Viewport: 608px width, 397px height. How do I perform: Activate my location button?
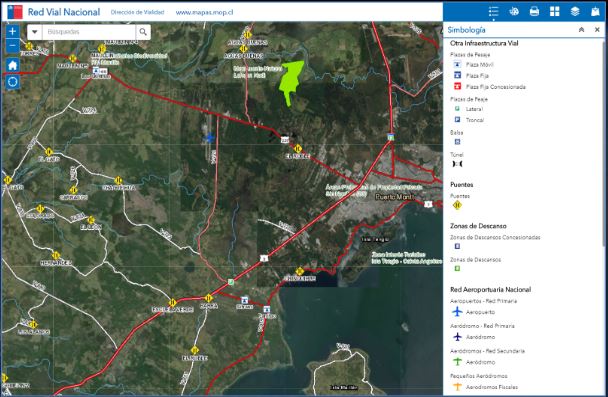click(x=13, y=82)
